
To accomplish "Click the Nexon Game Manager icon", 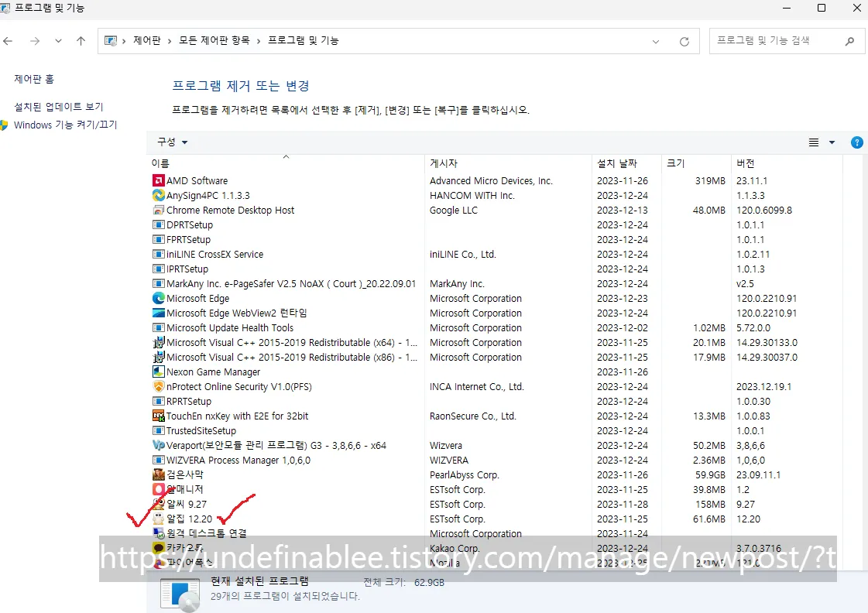I will pos(158,372).
